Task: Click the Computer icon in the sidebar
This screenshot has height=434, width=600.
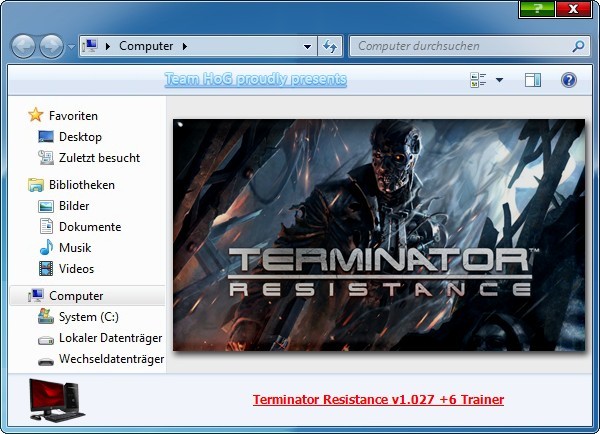Action: coord(36,295)
